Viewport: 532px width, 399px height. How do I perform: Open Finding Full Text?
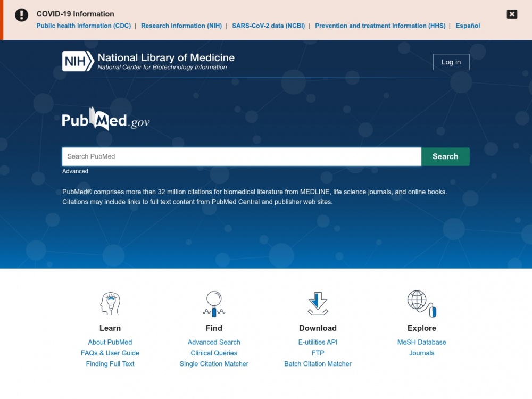click(110, 364)
